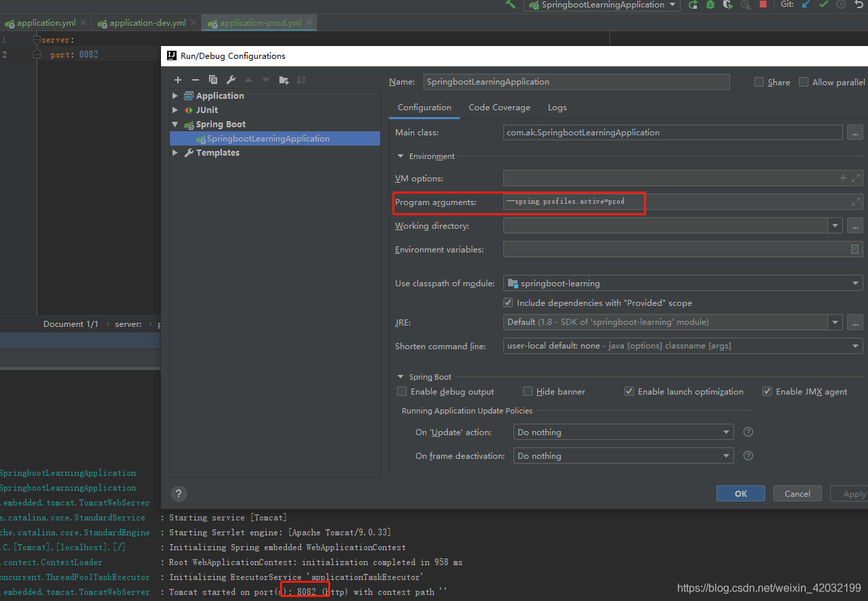Toggle the Allow parallel run checkbox
Screen dimensions: 868x601
pyautogui.click(x=804, y=82)
